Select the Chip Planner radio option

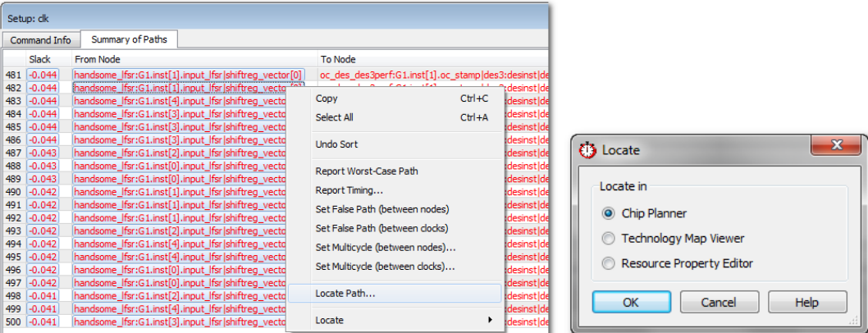pos(609,212)
